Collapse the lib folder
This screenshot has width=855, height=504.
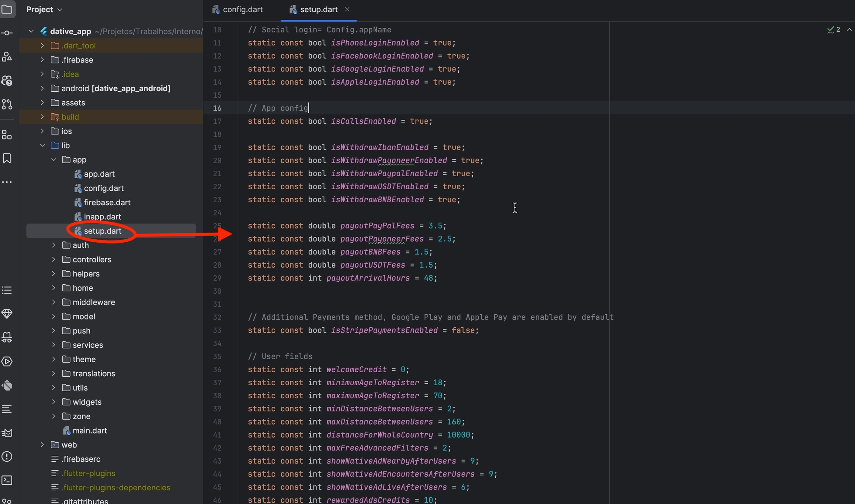[x=42, y=145]
